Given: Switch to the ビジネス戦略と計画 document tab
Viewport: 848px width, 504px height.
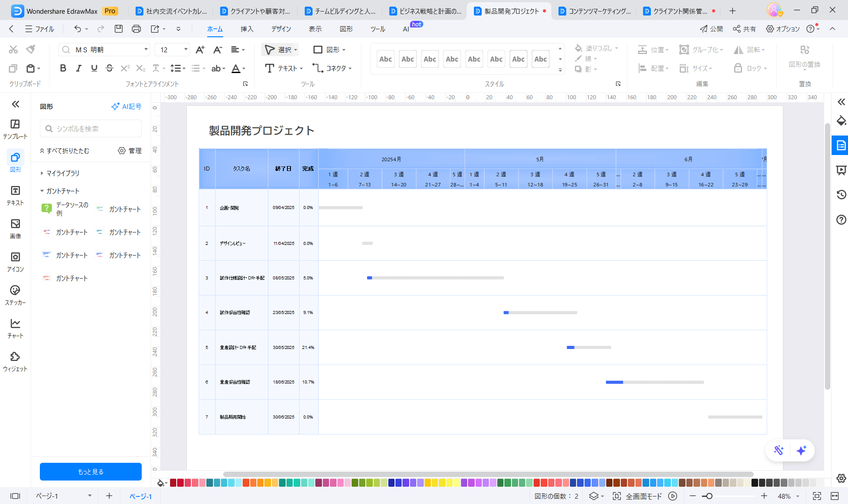Looking at the screenshot, I should coord(424,11).
